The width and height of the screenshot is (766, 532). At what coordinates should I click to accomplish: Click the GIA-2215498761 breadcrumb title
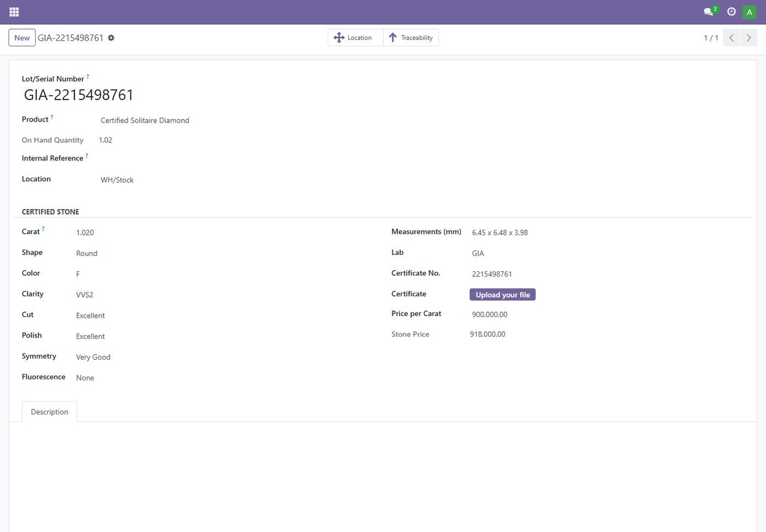71,38
